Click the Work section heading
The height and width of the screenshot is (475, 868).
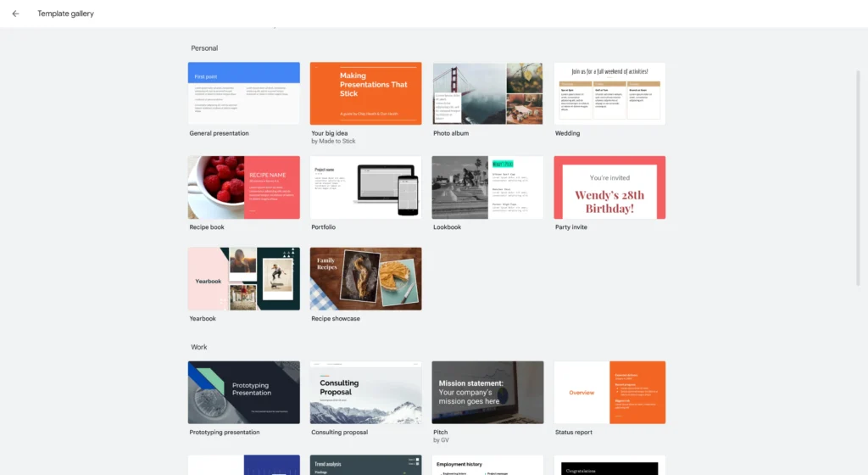coord(198,347)
